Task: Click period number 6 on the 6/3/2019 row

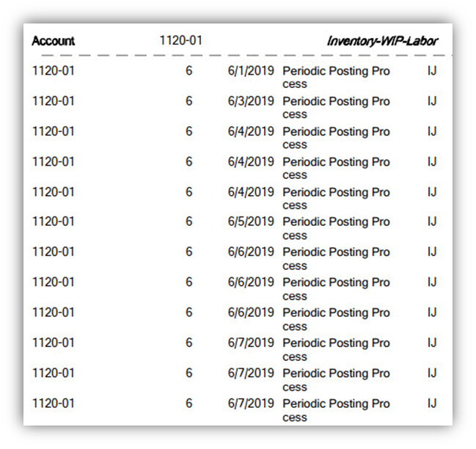Action: (188, 101)
